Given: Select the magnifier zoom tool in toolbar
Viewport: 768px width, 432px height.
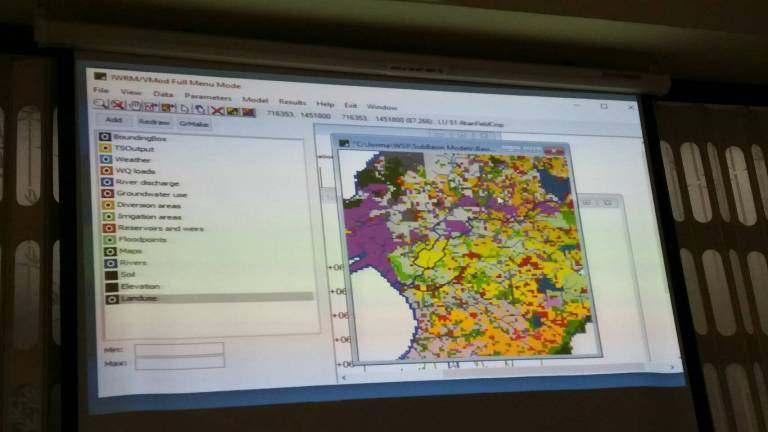Looking at the screenshot, I should [101, 106].
